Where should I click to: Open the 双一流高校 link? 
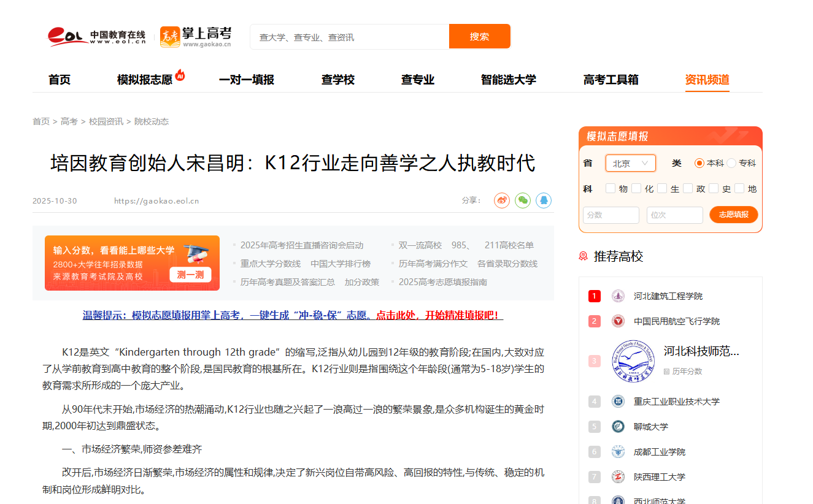[420, 245]
